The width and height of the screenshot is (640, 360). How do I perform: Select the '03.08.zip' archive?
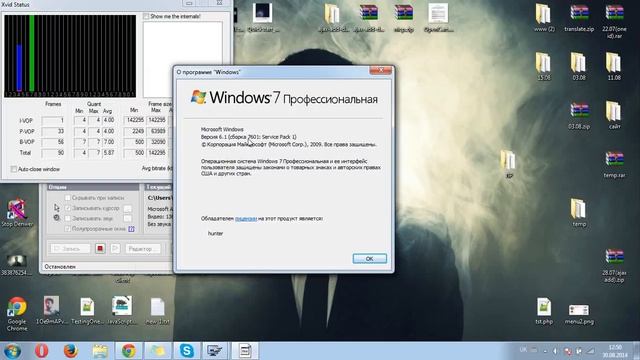tap(579, 116)
